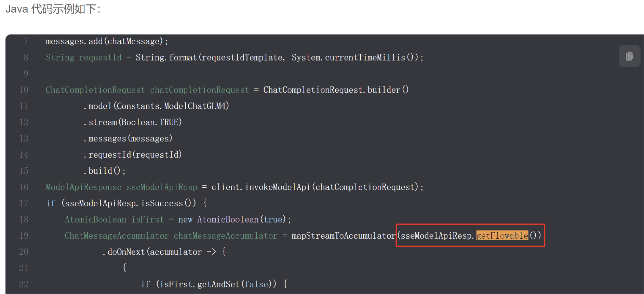The width and height of the screenshot is (644, 294).
Task: Click 'AtomicBoolean isFirst' on line 18
Action: (115, 219)
